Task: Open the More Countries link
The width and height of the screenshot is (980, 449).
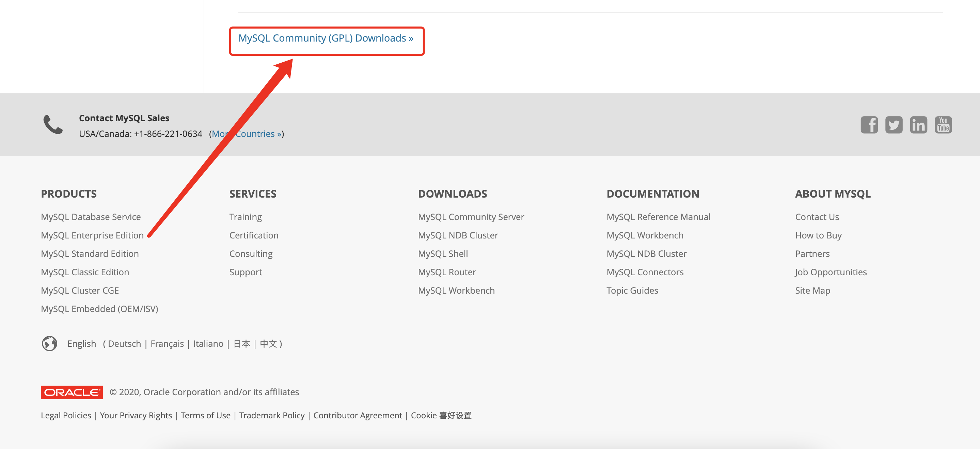Action: (247, 134)
